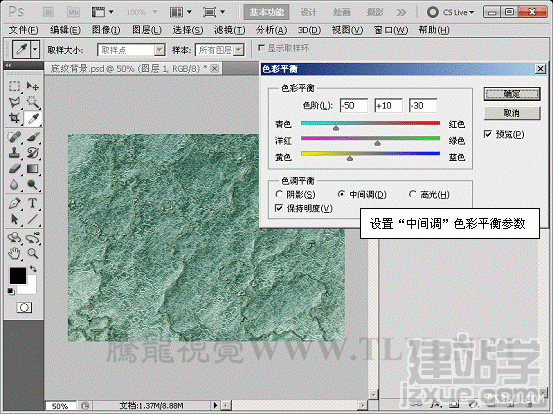This screenshot has height=414, width=553.
Task: Click the first 色阶 field showing -50
Action: 354,105
